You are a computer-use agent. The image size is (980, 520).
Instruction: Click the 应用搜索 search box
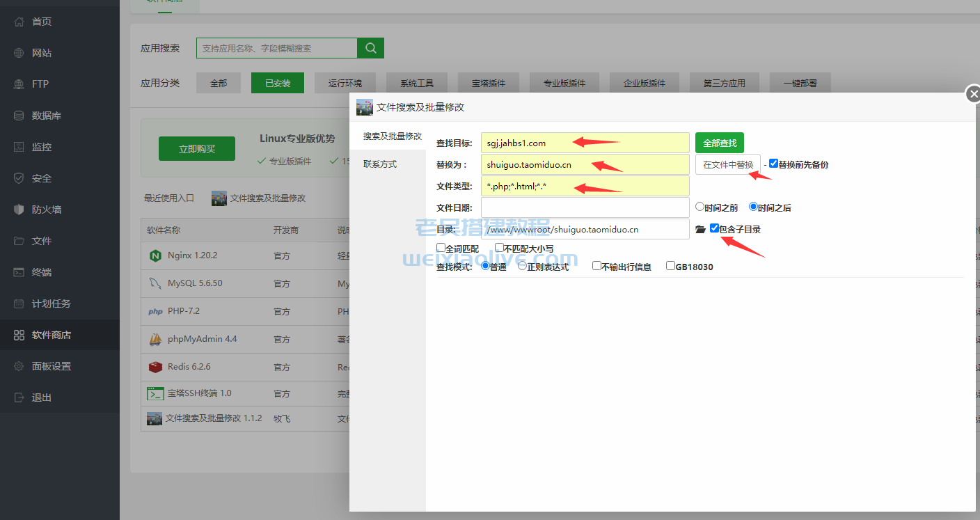[277, 48]
